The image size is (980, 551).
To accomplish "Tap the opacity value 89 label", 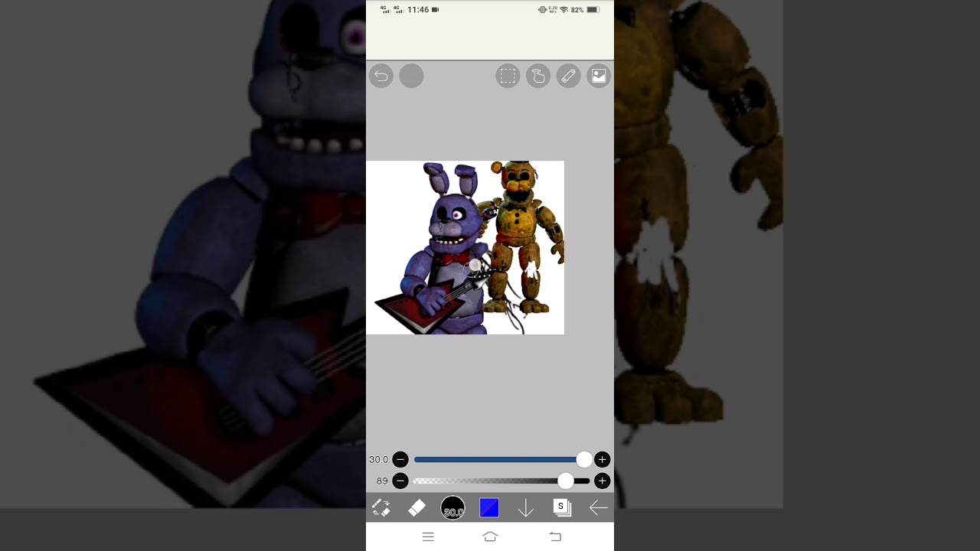I will (382, 481).
